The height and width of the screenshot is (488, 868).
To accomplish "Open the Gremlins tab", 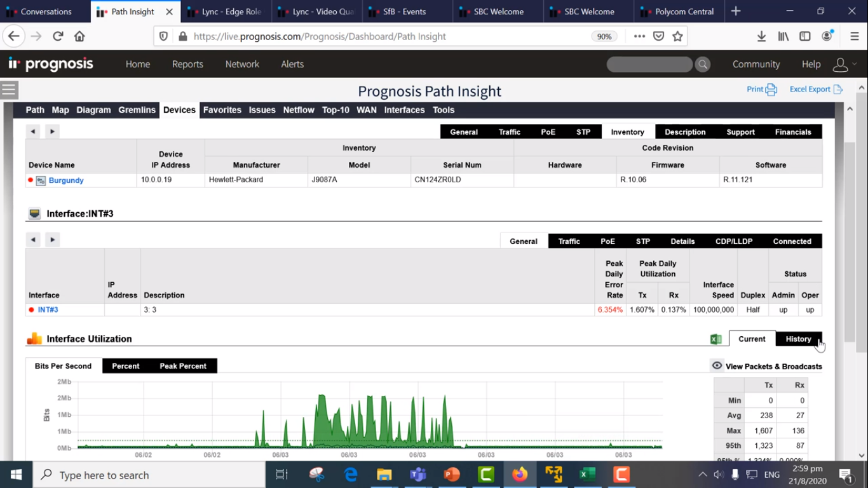I will (x=137, y=110).
